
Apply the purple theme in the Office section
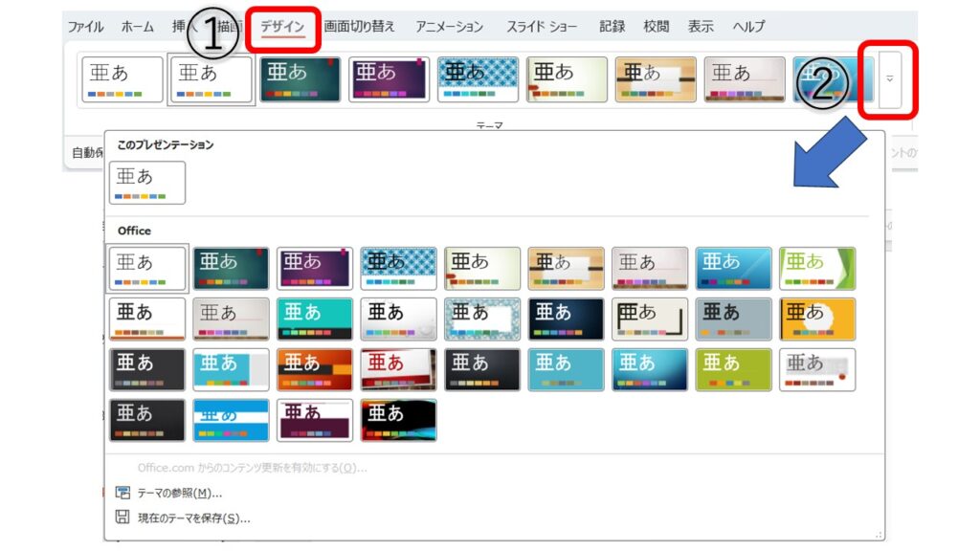click(314, 269)
